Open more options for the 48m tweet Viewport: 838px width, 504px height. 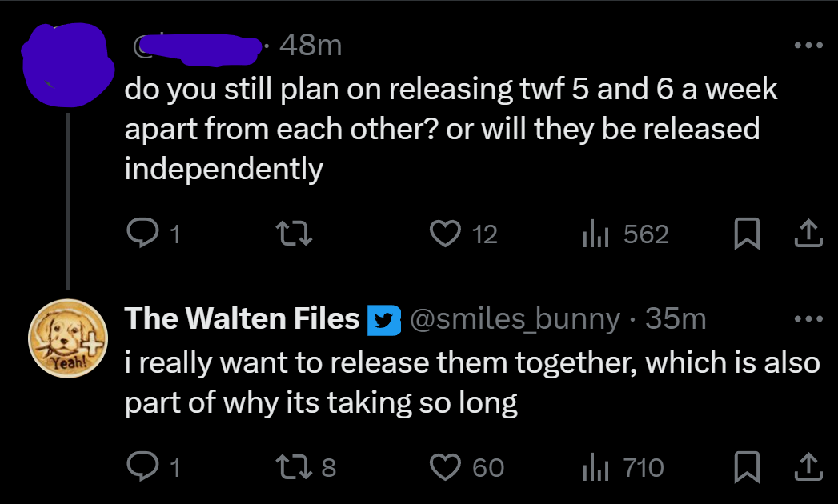click(x=808, y=46)
